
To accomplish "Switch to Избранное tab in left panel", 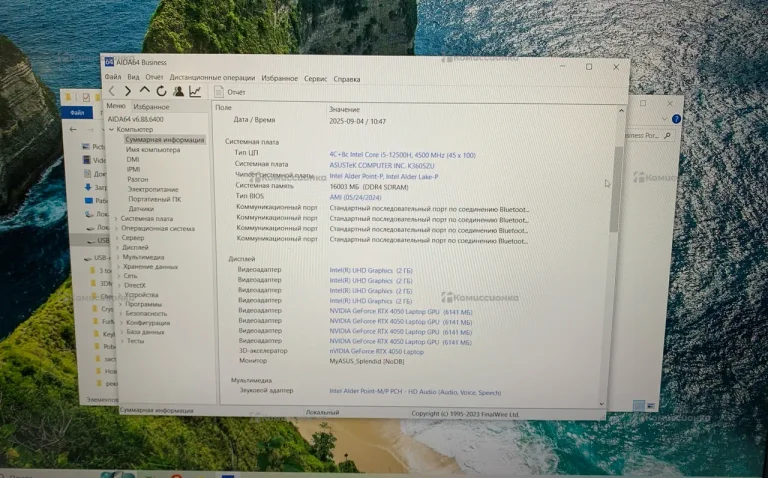I will (151, 107).
